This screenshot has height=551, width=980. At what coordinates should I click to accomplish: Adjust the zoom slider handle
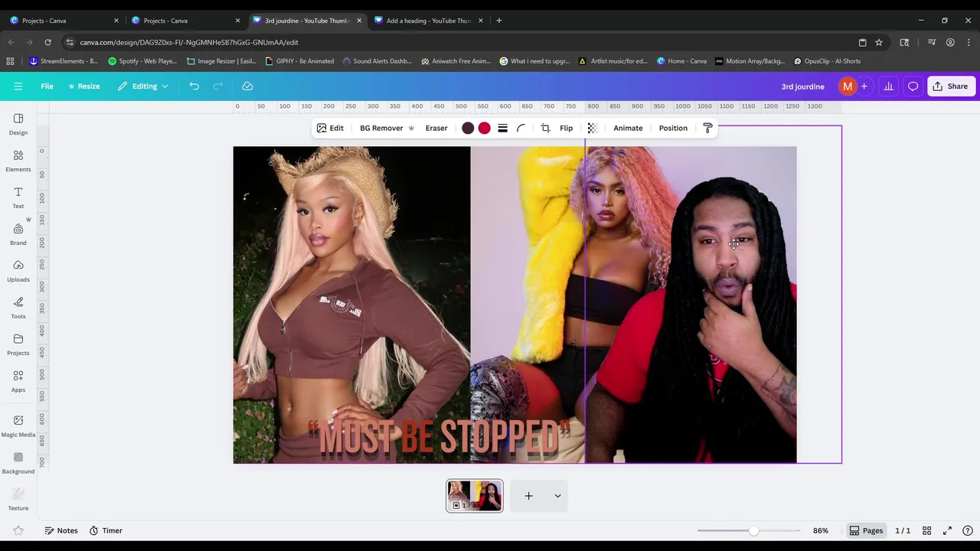coord(753,530)
